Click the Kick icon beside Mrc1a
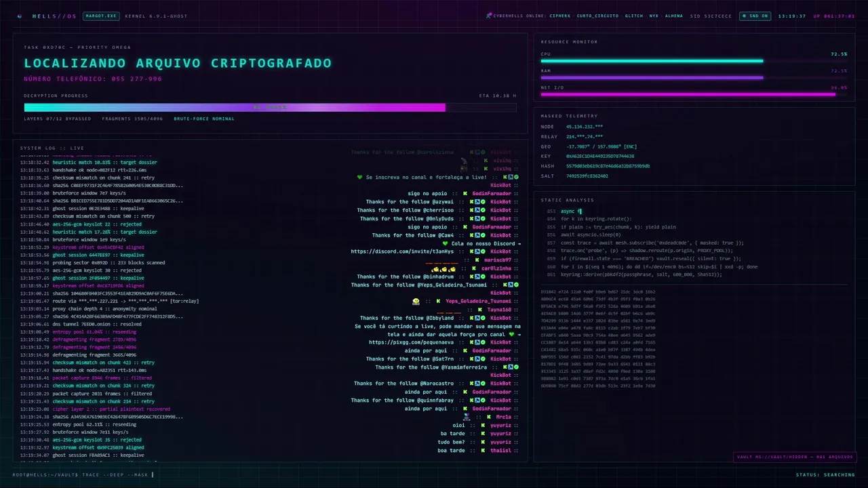Screen dimensions: 868x488 [489, 417]
